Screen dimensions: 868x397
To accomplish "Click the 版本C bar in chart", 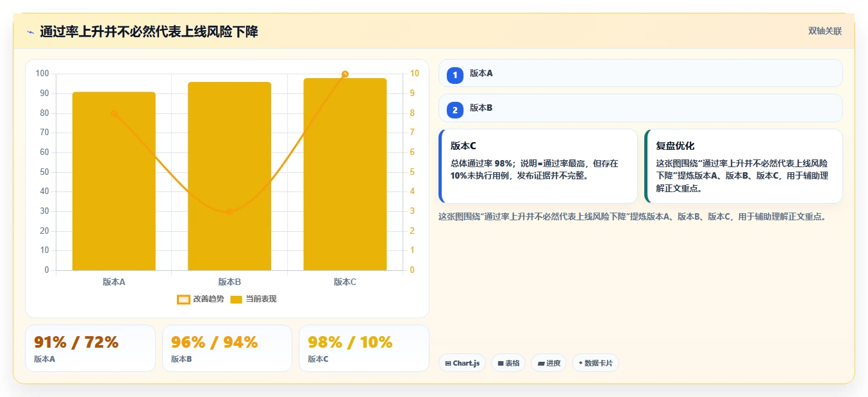I will click(345, 174).
